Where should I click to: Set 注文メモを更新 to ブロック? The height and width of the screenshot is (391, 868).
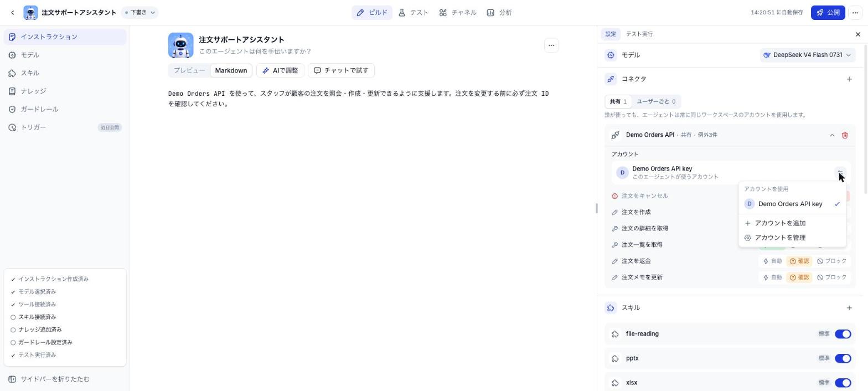pos(831,277)
